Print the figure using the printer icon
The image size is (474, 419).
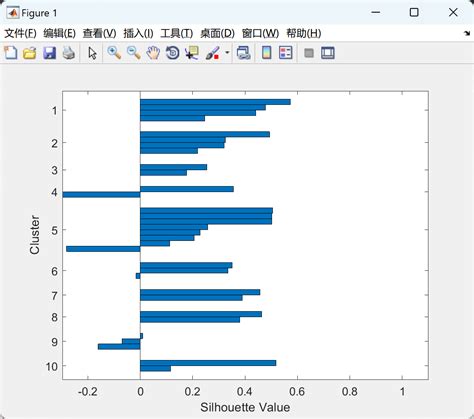coord(69,53)
